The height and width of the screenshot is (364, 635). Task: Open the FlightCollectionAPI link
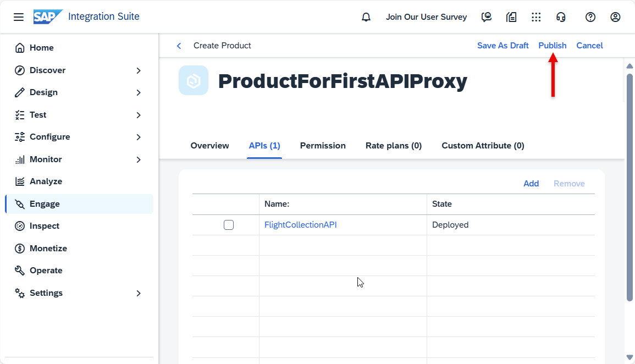[301, 225]
